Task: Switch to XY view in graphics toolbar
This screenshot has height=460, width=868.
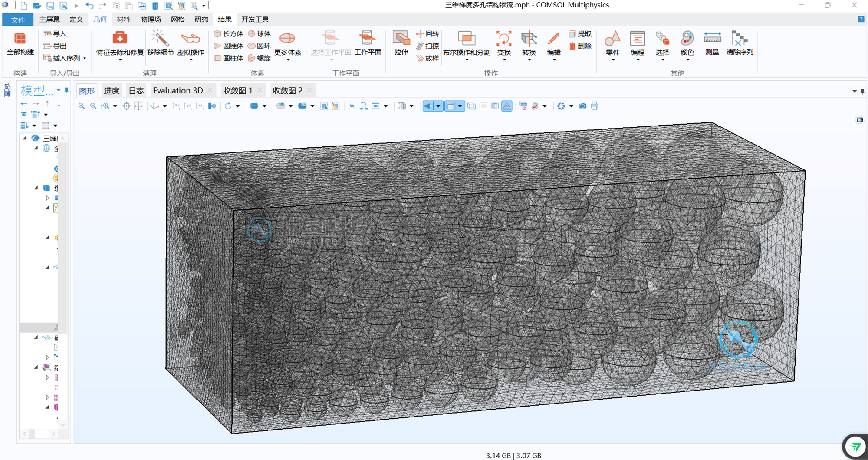Action: pyautogui.click(x=176, y=106)
